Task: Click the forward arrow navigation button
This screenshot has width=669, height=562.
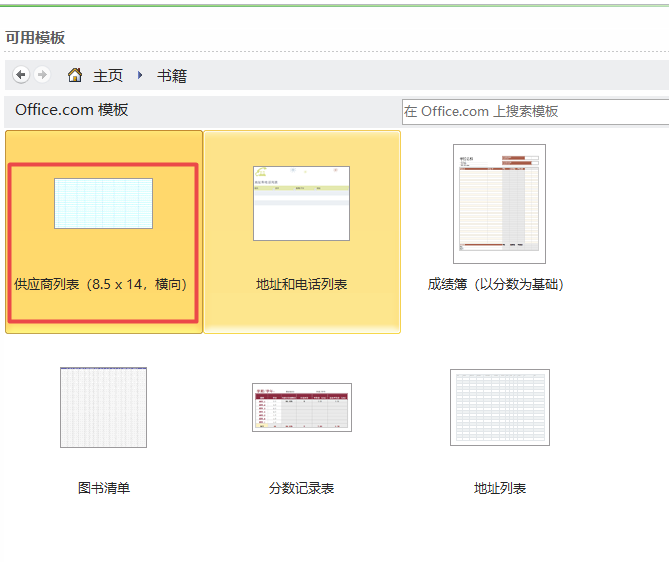Action: [42, 75]
